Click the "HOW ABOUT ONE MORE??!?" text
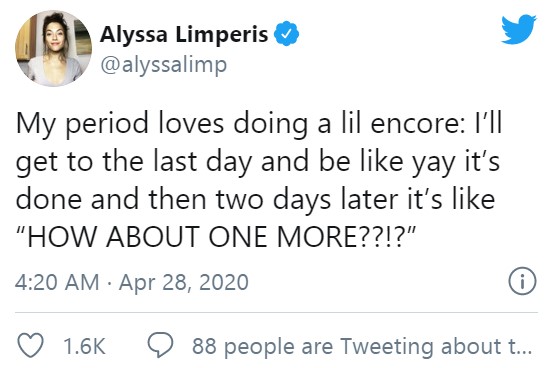The image size is (547, 368). click(x=217, y=236)
